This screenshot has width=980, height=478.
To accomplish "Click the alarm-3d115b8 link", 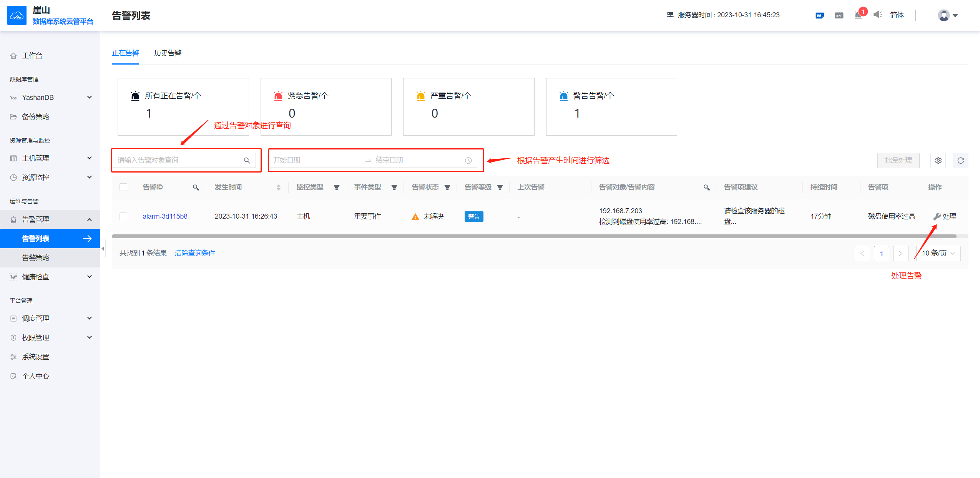I will (165, 216).
